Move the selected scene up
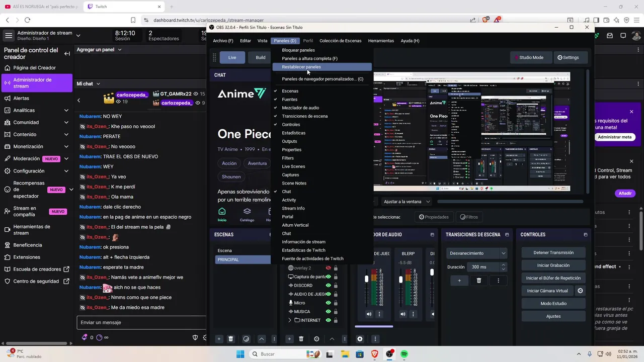Image resolution: width=644 pixels, height=362 pixels. coord(261,339)
